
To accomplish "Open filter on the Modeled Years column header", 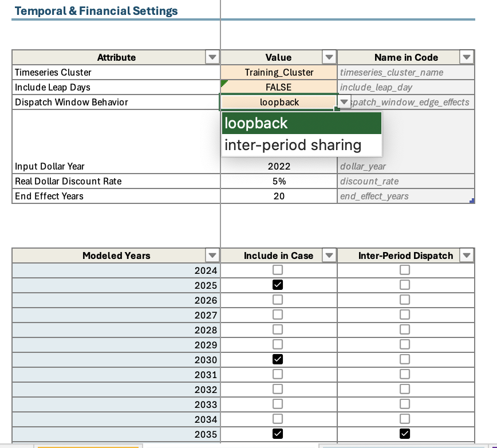I will tap(212, 256).
